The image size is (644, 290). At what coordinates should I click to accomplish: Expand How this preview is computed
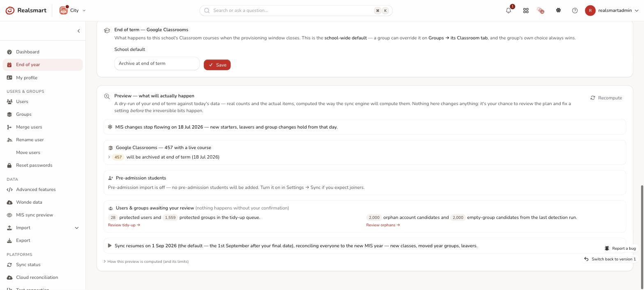coord(146,261)
